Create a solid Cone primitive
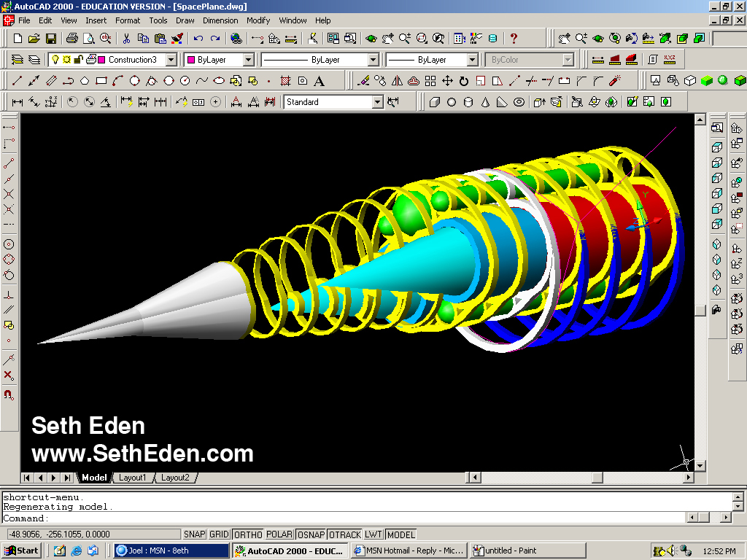This screenshot has width=747, height=560. [485, 103]
